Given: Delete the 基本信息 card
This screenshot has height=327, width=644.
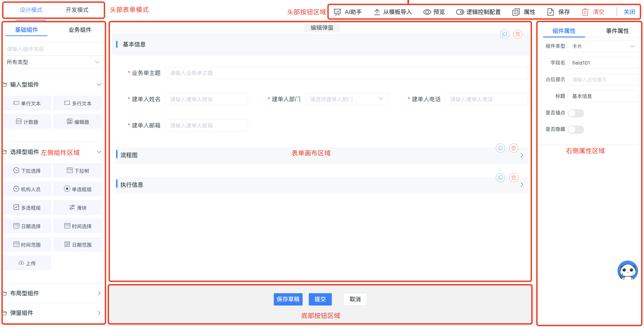Looking at the screenshot, I should [x=517, y=34].
